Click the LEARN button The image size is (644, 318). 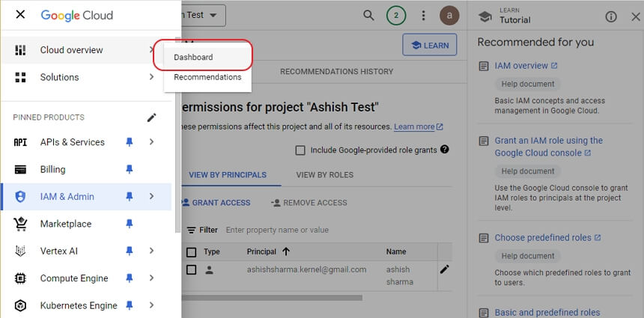tap(430, 45)
